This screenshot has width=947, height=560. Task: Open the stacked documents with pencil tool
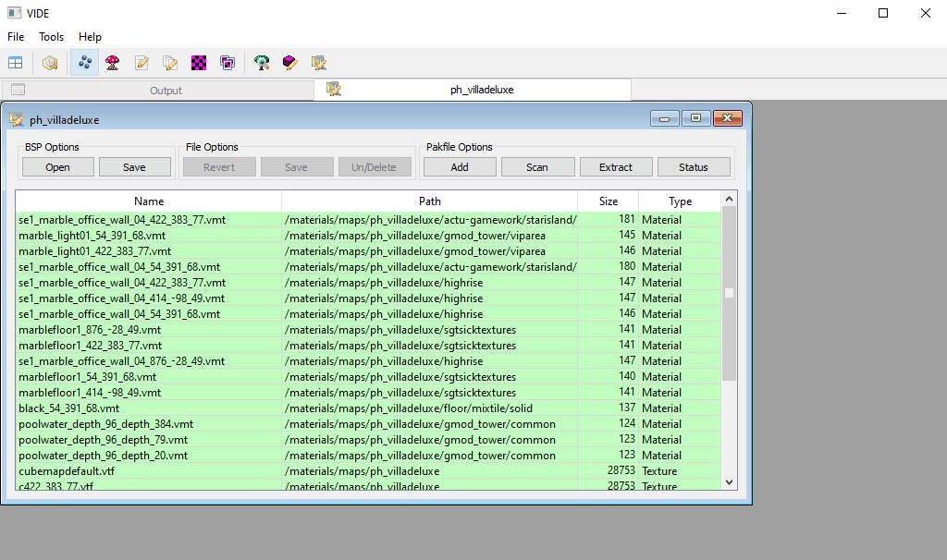pos(170,63)
